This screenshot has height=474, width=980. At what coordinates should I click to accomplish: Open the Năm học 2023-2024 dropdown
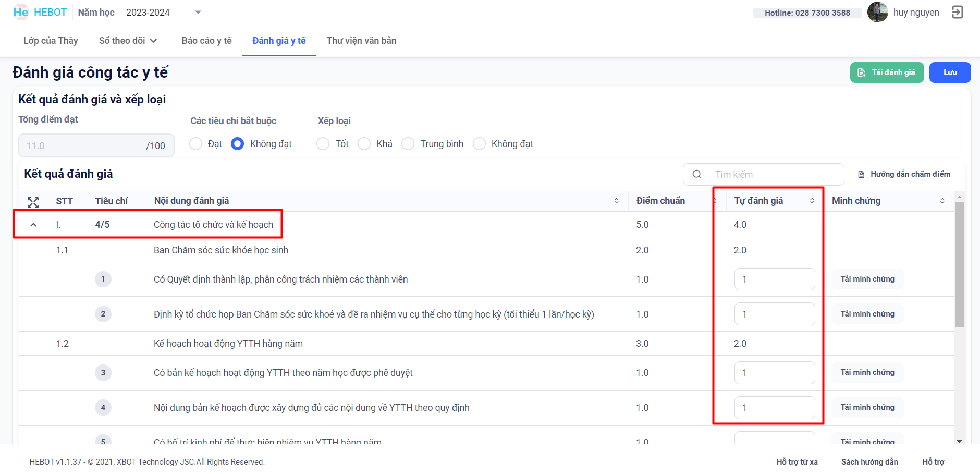pos(198,13)
